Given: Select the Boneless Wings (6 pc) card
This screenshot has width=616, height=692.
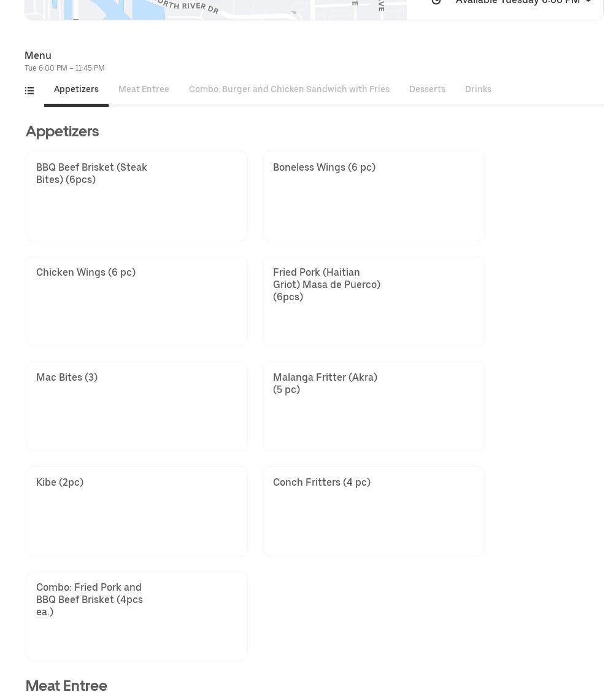Looking at the screenshot, I should [374, 196].
